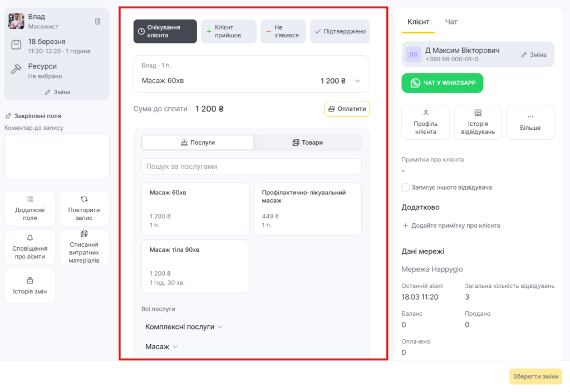
Task: Switch to the Чат tab
Action: [x=451, y=22]
